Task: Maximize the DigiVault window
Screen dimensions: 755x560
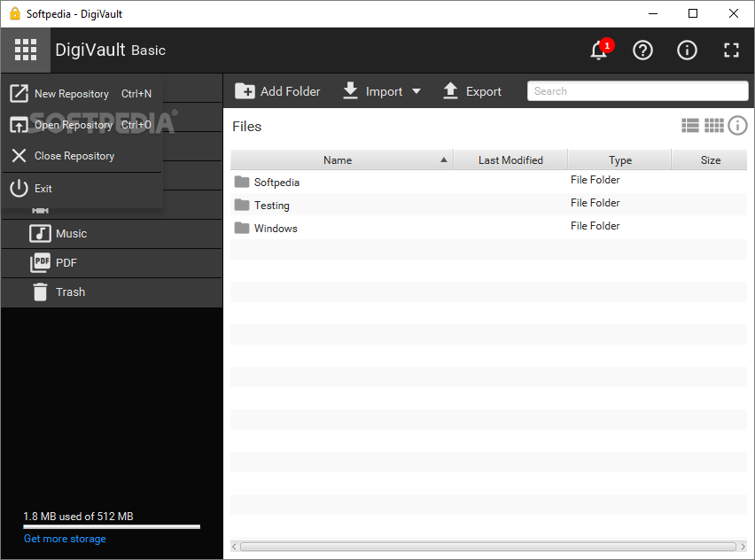Action: pyautogui.click(x=693, y=13)
